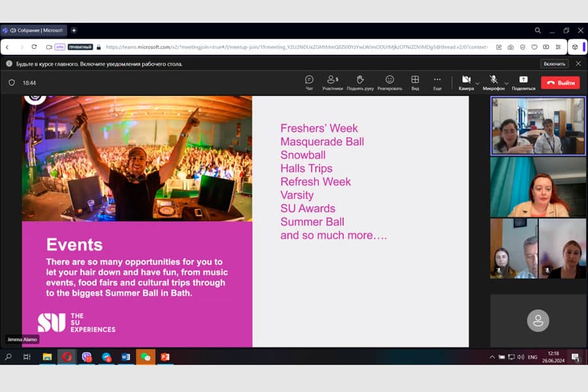Open the meeting chat panel
This screenshot has width=588, height=392.
pyautogui.click(x=309, y=82)
